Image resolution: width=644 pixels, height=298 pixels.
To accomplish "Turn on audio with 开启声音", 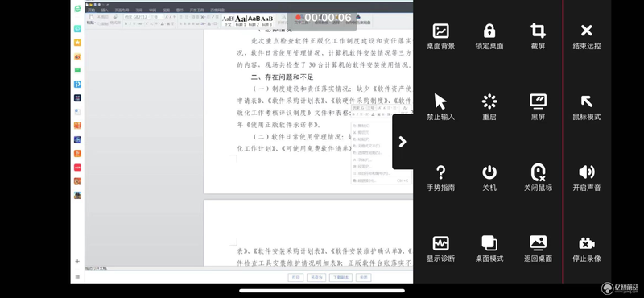I will click(x=587, y=178).
